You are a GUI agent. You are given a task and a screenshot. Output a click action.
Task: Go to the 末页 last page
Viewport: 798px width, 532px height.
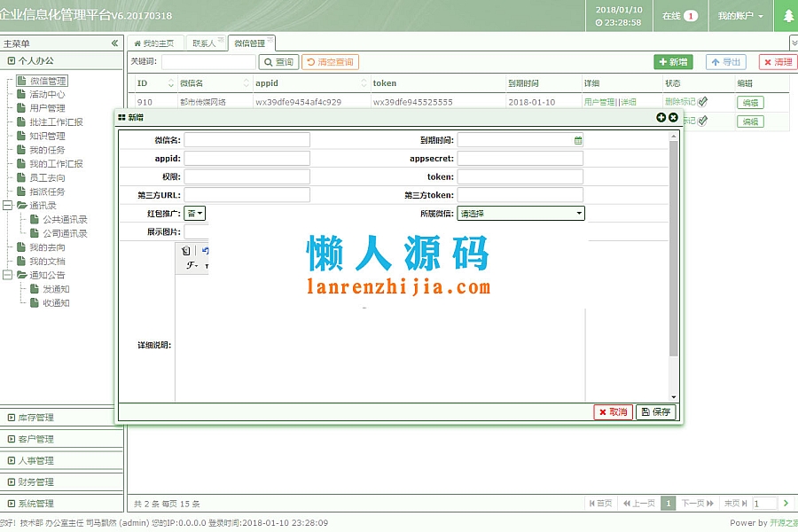click(736, 504)
